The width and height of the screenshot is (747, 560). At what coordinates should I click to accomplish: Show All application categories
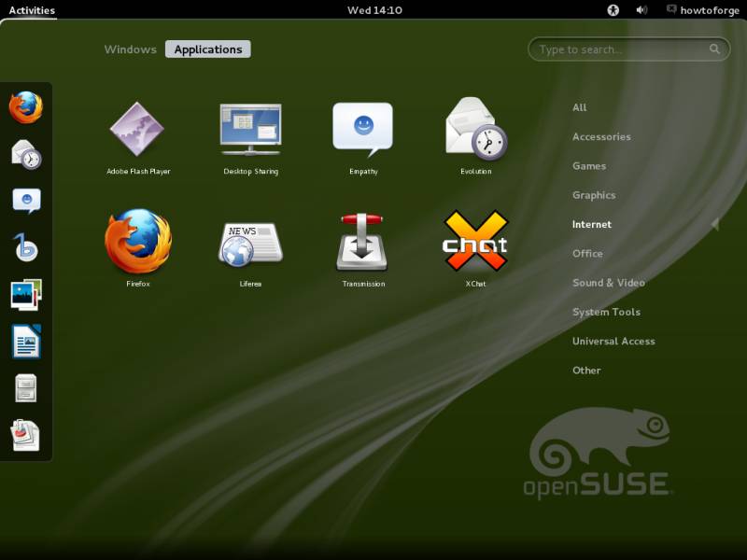point(579,107)
